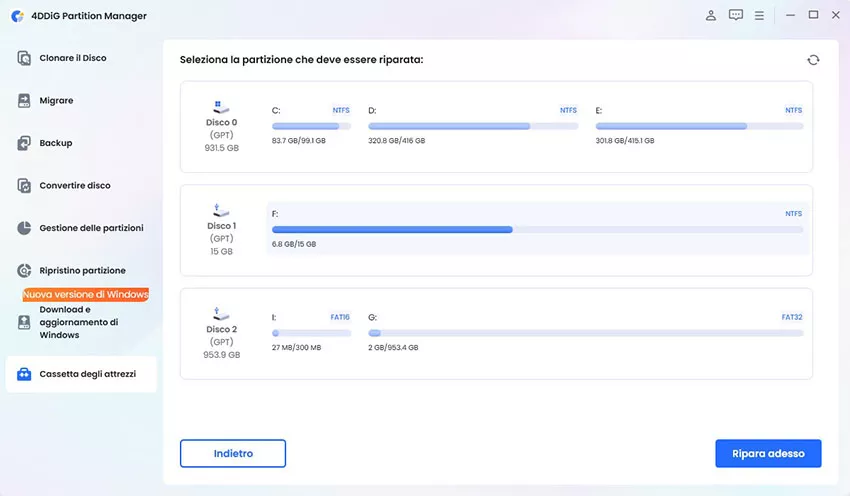Screen dimensions: 850x496
Task: Click the Cassetta degli attrezzi toolbox icon
Action: tap(25, 374)
